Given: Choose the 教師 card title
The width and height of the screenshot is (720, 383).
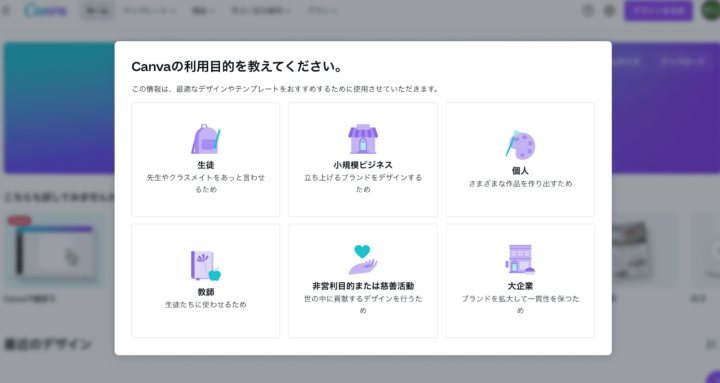Looking at the screenshot, I should click(206, 292).
